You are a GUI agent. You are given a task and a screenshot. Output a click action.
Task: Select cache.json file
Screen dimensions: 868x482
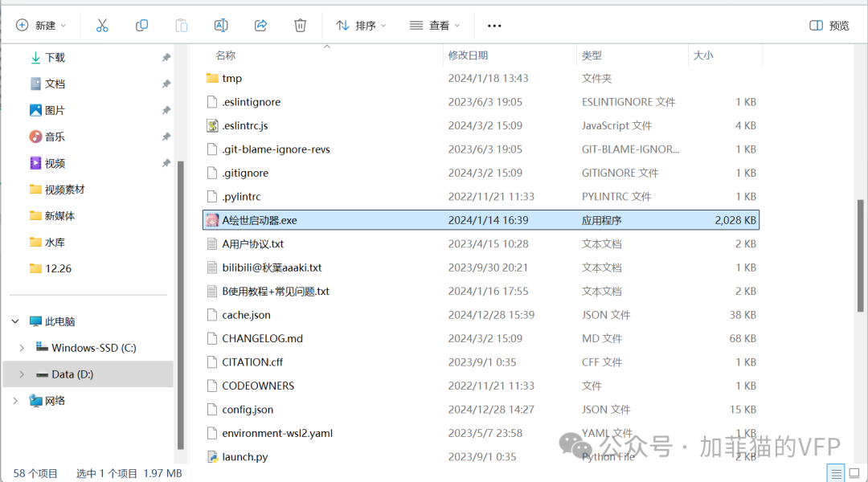click(247, 315)
